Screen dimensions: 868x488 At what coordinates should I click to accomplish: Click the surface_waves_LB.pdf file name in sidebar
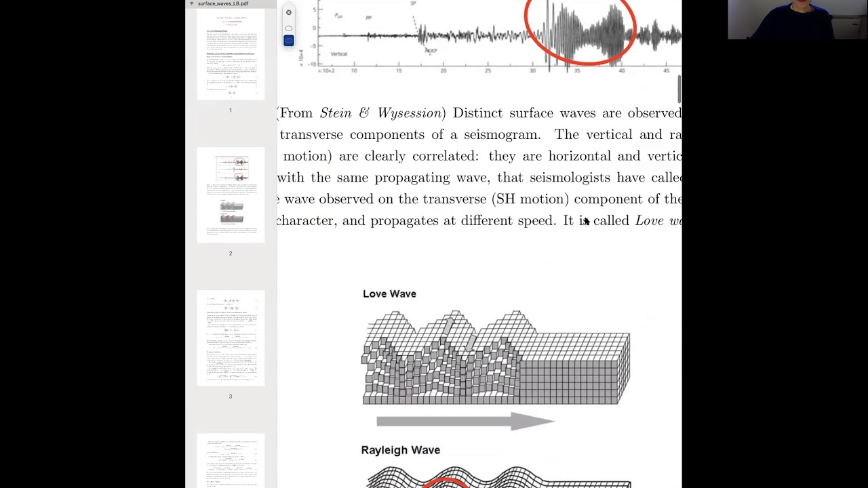223,3
